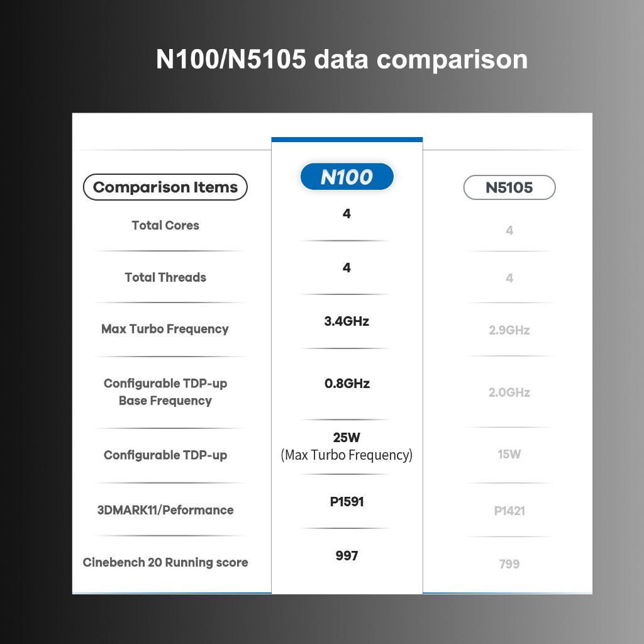Select the P1421 3DMark score
644x644 pixels.
tap(509, 511)
